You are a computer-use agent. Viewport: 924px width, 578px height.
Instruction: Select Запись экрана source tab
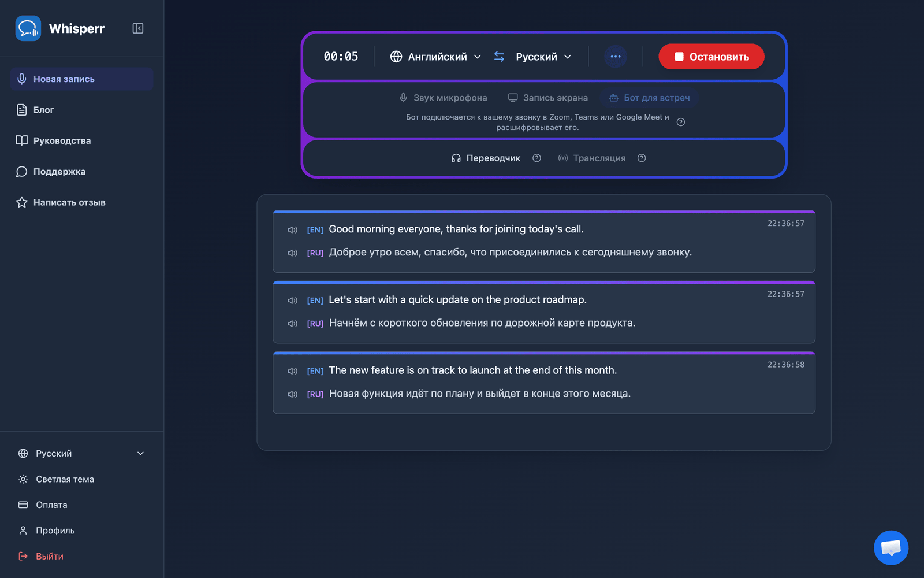pos(548,98)
